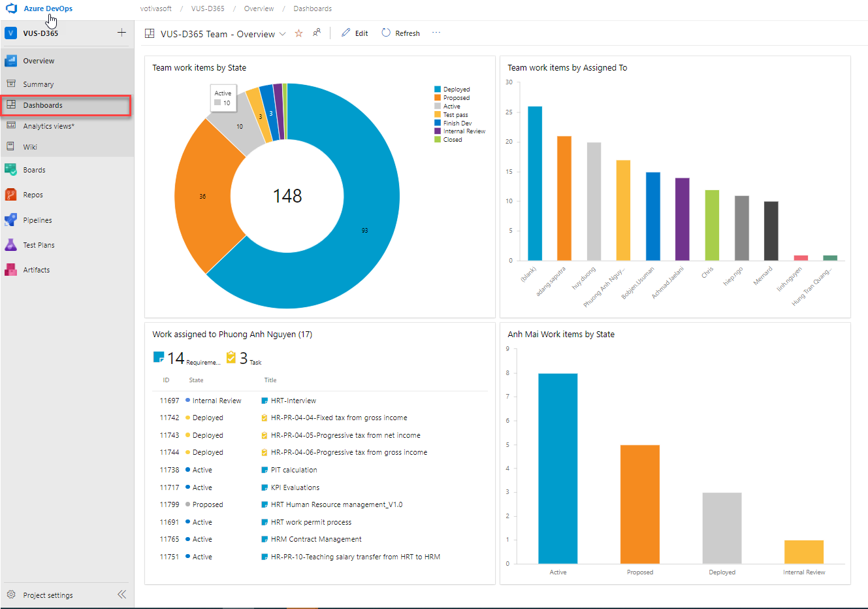Click the Edit pencil button

[x=355, y=33]
